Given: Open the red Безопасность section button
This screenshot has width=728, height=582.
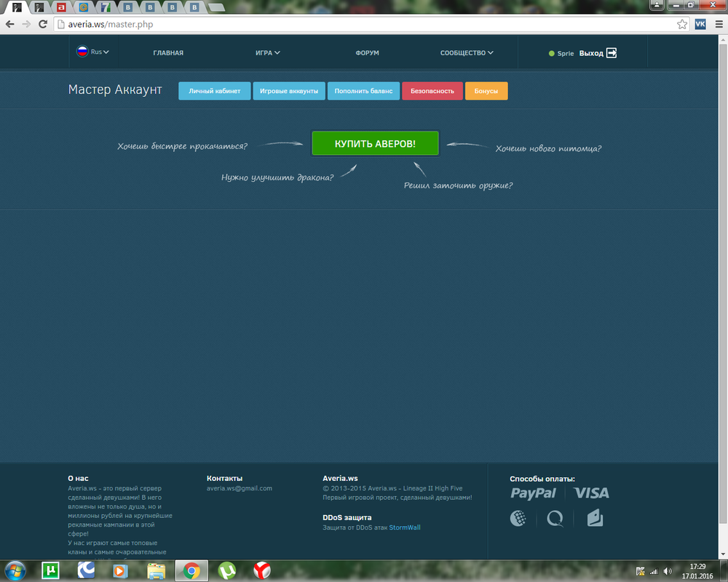Looking at the screenshot, I should click(x=432, y=91).
